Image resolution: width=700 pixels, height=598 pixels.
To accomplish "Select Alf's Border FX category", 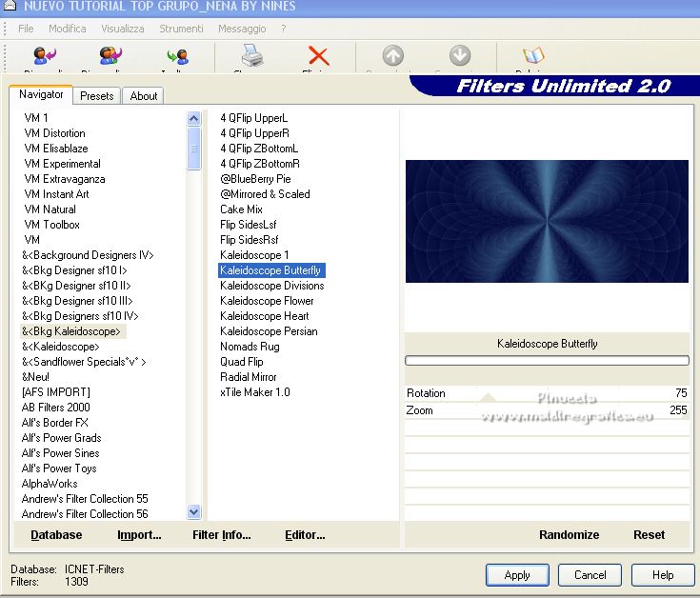I will (55, 423).
